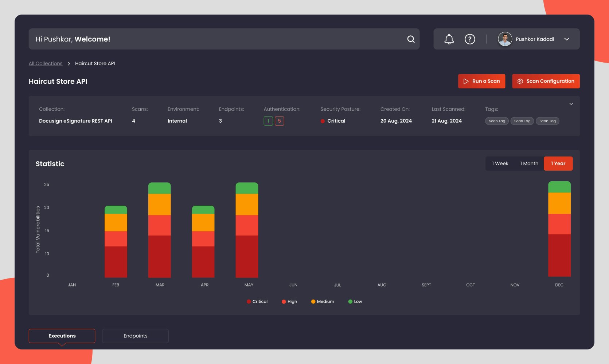The width and height of the screenshot is (609, 364).
Task: Start a scan with Run a Scan
Action: click(x=481, y=81)
